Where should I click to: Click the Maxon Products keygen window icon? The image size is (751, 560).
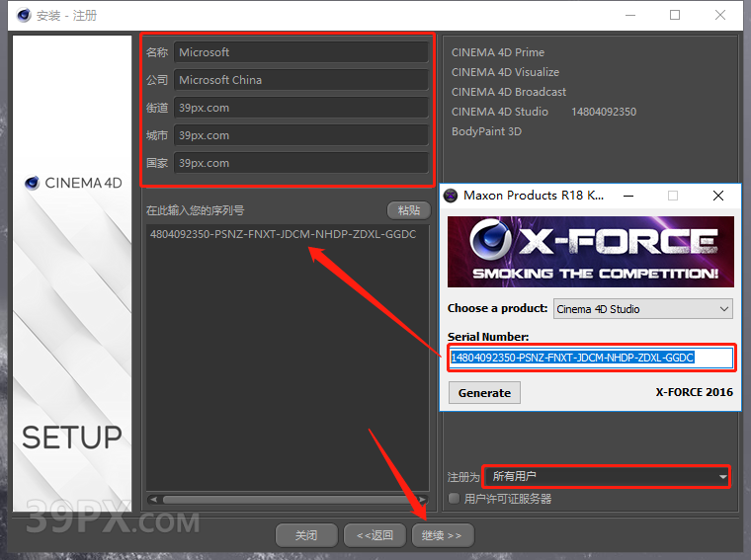(x=451, y=196)
